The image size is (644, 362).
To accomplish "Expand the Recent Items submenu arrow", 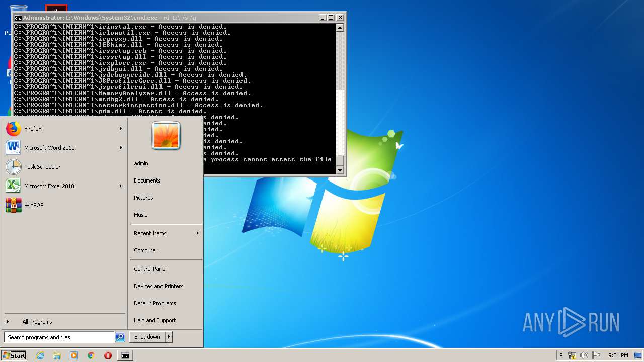I will tap(198, 233).
